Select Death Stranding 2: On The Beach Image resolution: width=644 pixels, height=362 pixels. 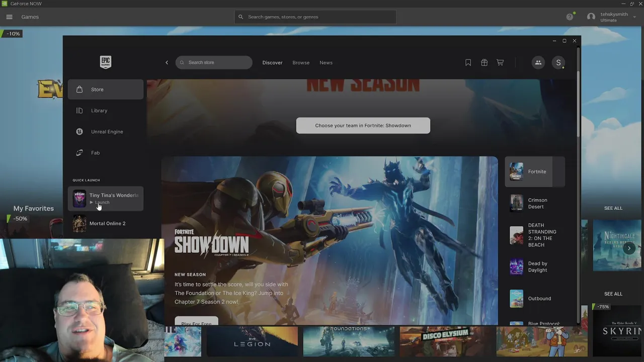click(535, 235)
